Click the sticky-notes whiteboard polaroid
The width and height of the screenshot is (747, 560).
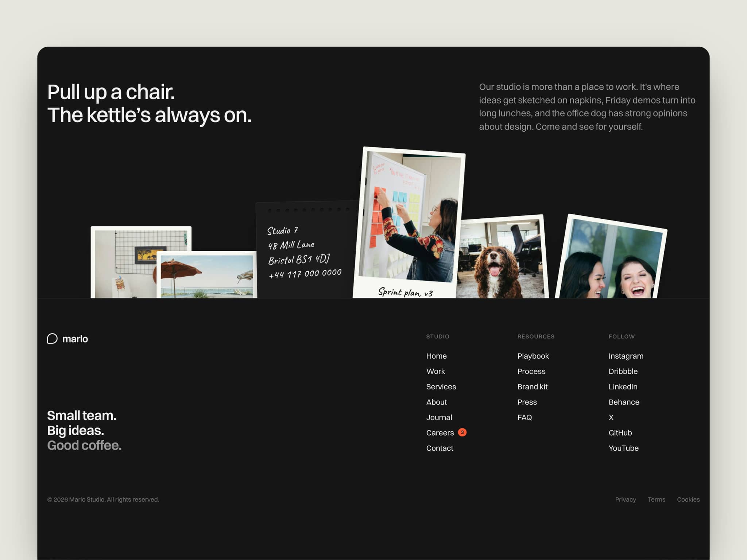click(x=409, y=222)
